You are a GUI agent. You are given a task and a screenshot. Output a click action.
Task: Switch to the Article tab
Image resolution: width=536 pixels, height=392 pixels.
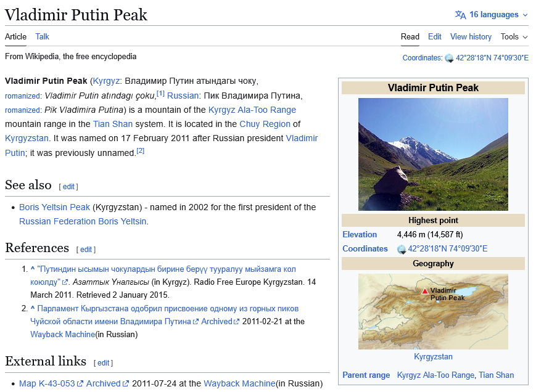(x=15, y=37)
